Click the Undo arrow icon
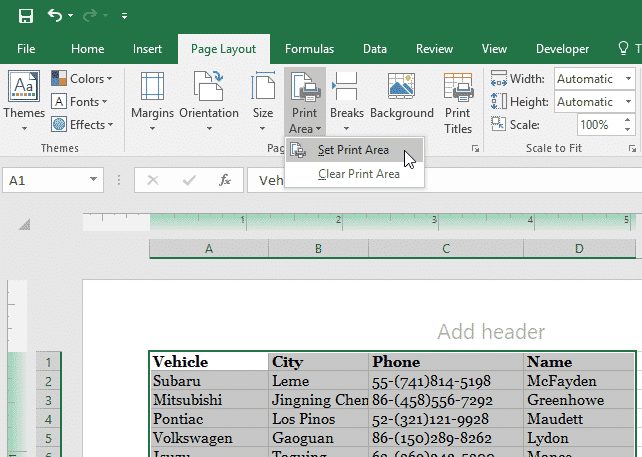 (55, 16)
